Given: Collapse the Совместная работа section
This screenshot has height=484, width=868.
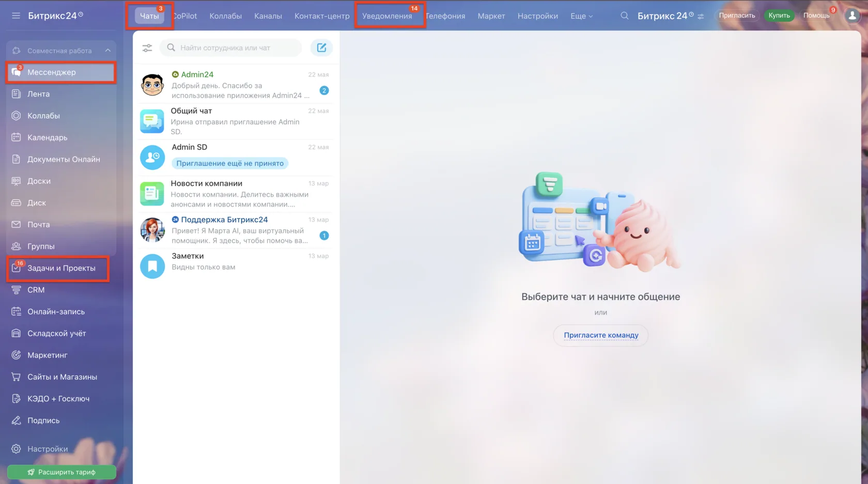Looking at the screenshot, I should pos(107,51).
